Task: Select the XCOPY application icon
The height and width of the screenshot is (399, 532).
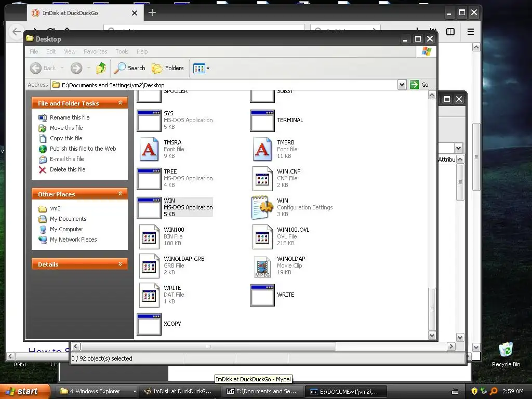Action: tap(149, 324)
